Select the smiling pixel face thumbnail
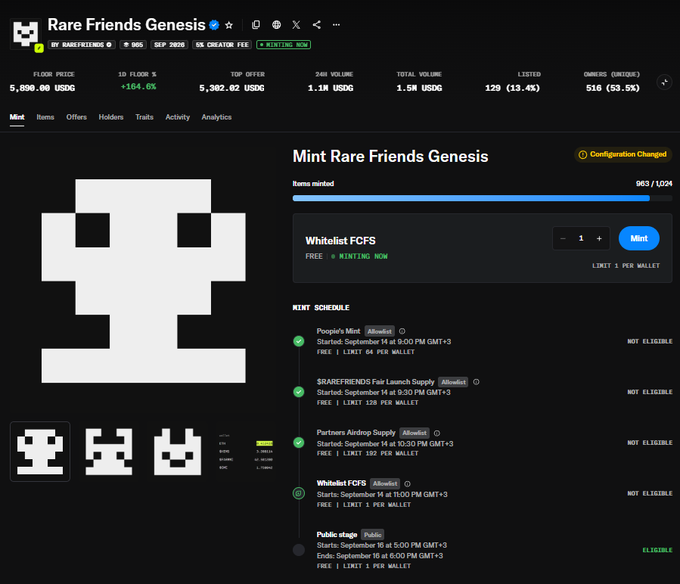680x584 pixels. pyautogui.click(x=177, y=451)
